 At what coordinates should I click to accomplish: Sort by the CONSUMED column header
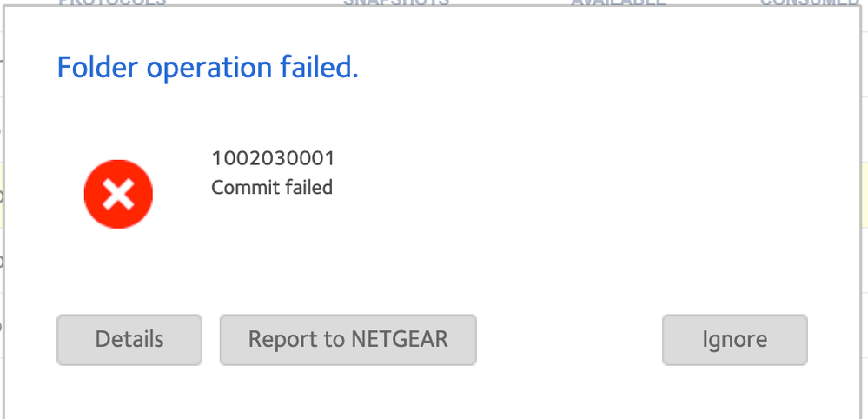click(808, 3)
